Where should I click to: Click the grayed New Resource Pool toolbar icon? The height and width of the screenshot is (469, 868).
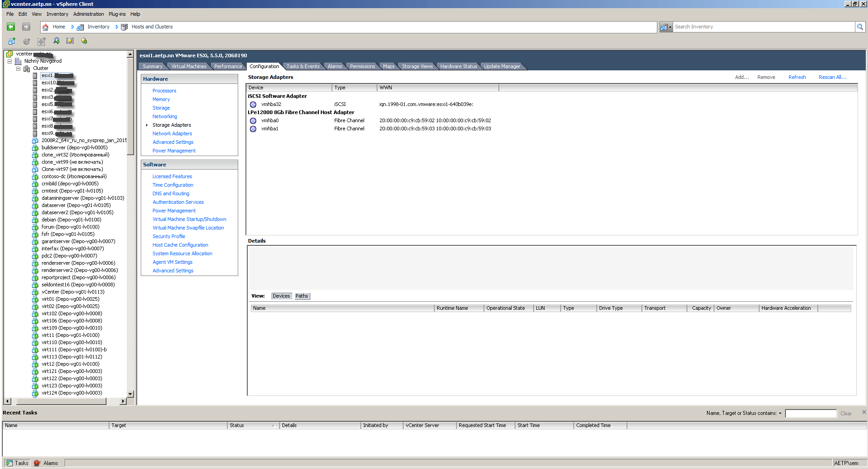(x=27, y=41)
